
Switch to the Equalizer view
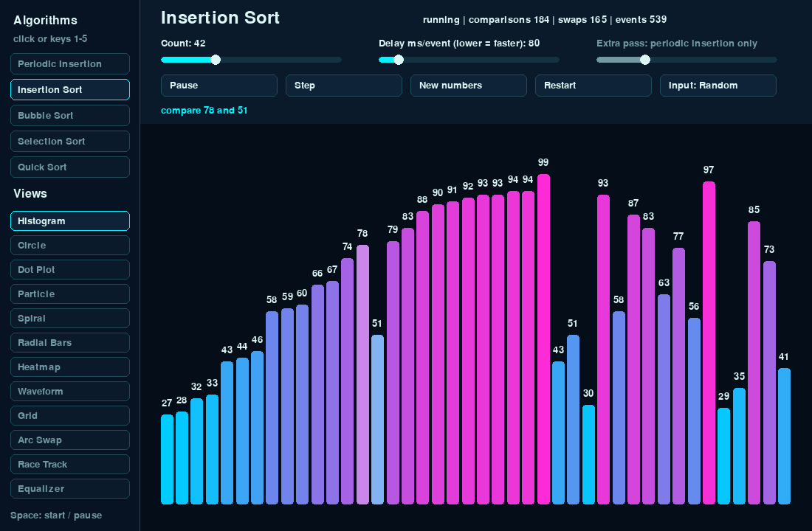click(x=70, y=488)
